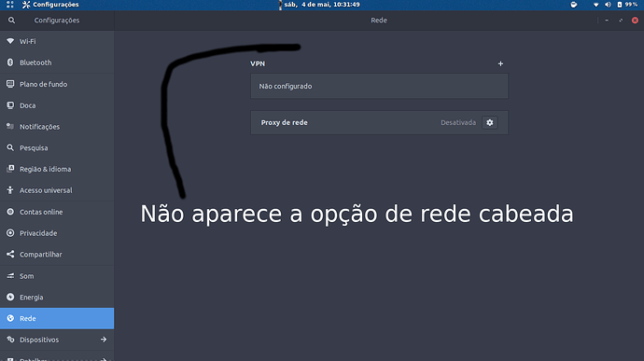Select the Acesso universal label
The width and height of the screenshot is (644, 361).
(x=46, y=190)
